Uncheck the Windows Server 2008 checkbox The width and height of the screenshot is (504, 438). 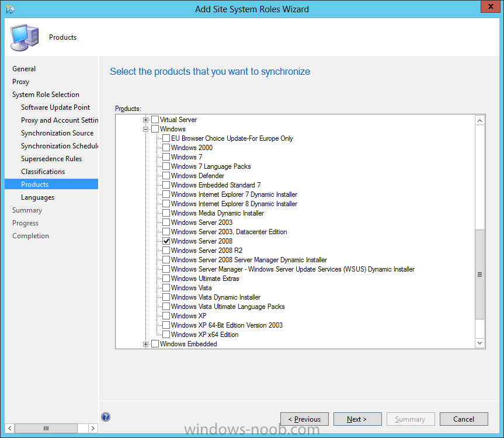166,241
